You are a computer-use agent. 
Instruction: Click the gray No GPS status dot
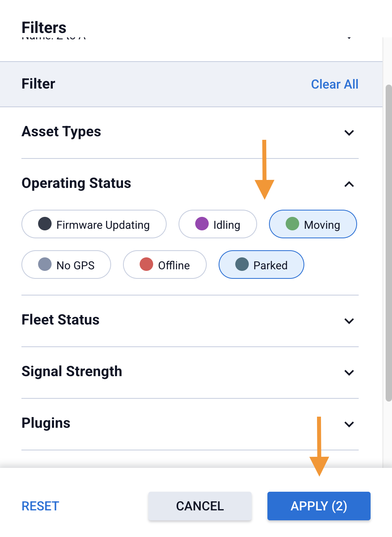coord(45,264)
